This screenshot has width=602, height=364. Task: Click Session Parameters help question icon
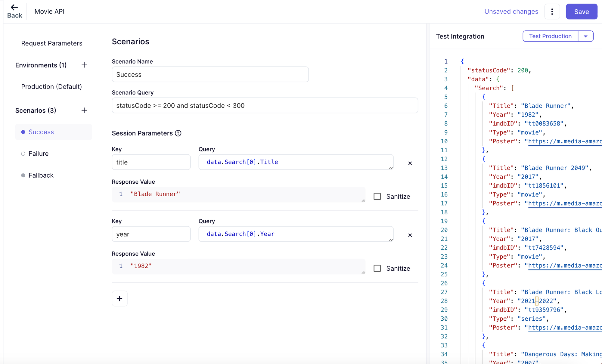pos(178,133)
